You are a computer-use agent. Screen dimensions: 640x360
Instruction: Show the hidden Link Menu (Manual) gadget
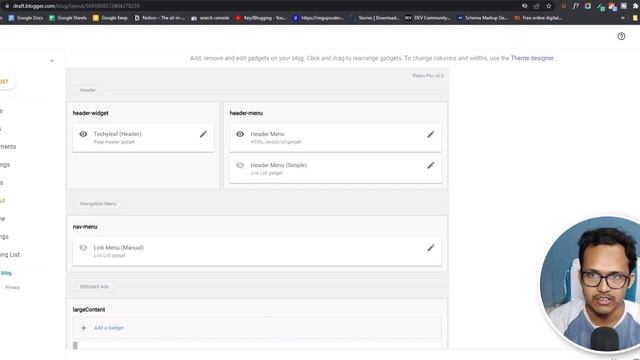point(83,247)
